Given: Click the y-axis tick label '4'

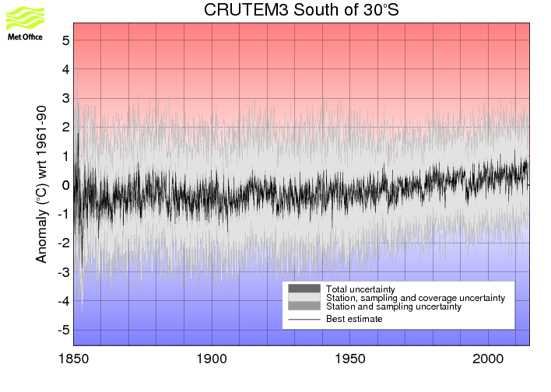Looking at the screenshot, I should [x=66, y=69].
